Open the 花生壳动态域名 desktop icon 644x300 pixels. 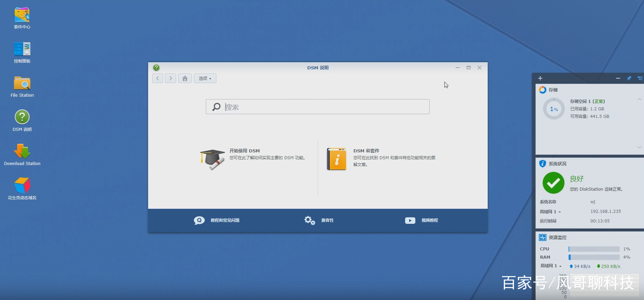(22, 189)
